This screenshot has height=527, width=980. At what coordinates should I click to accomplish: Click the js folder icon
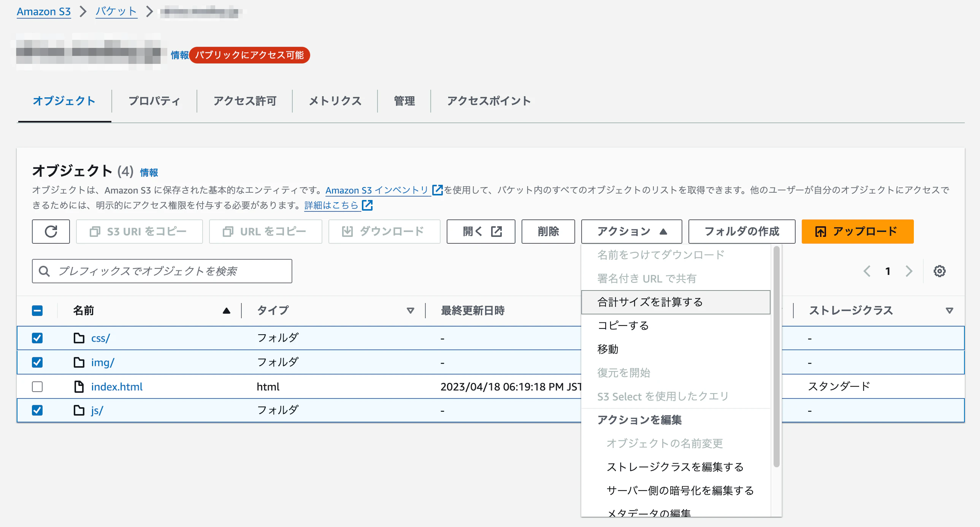click(x=79, y=410)
